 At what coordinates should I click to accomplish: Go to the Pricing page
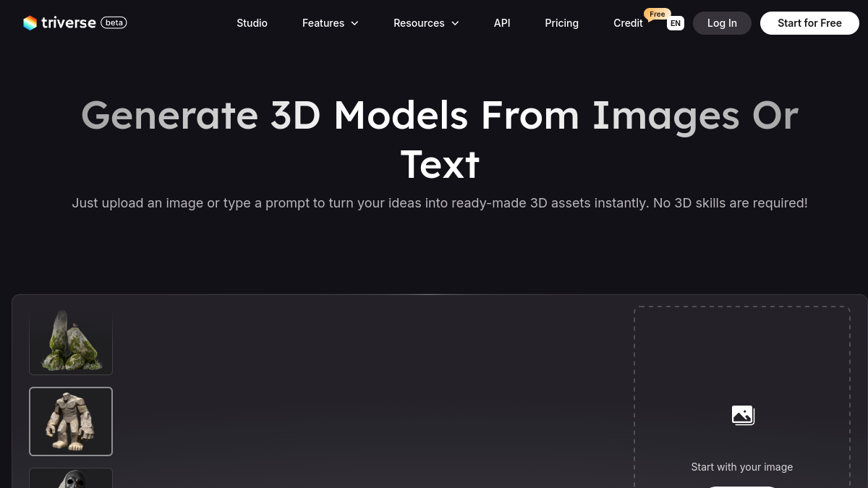(x=561, y=23)
